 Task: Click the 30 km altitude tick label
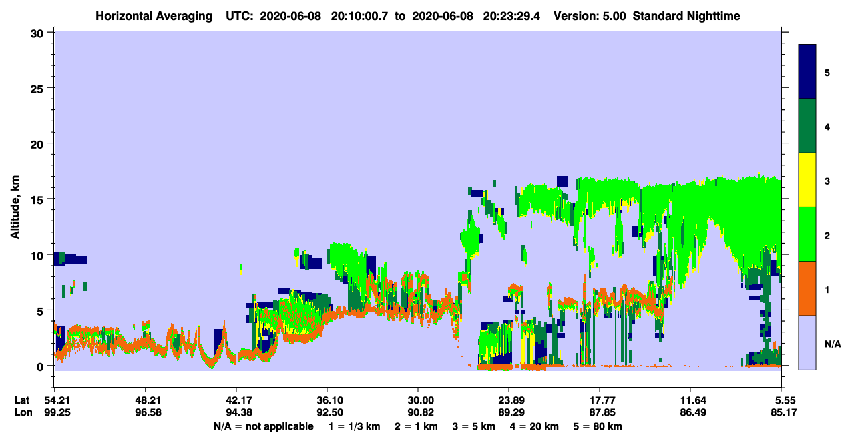(39, 33)
